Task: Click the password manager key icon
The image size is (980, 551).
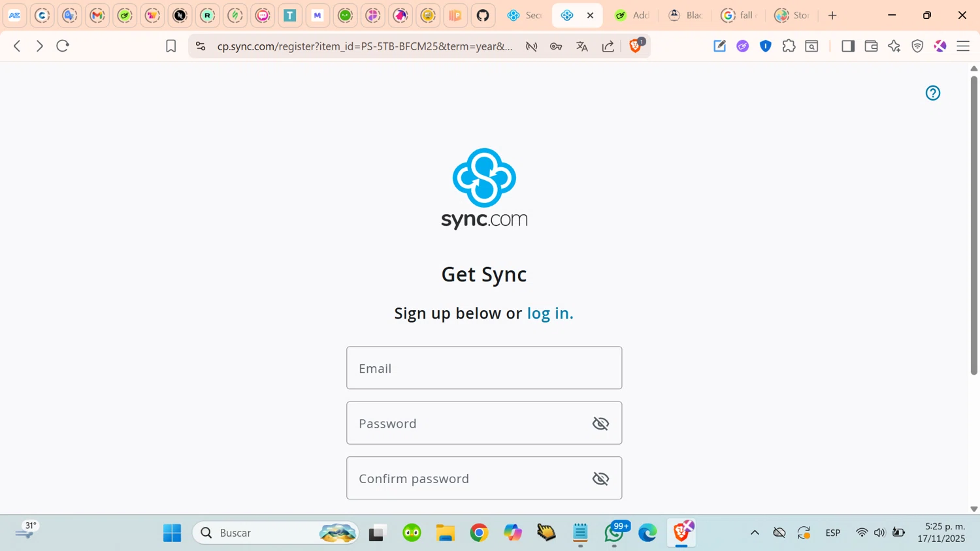Action: 556,46
